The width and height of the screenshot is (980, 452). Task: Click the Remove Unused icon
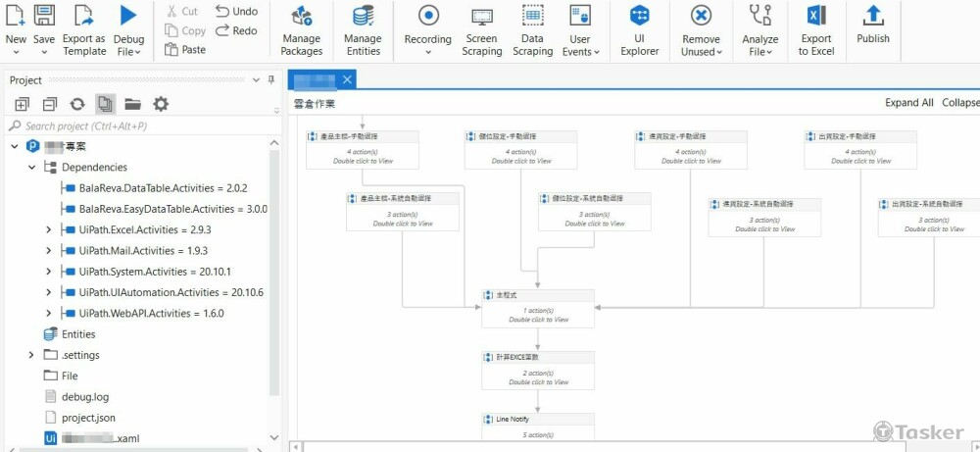point(702,15)
